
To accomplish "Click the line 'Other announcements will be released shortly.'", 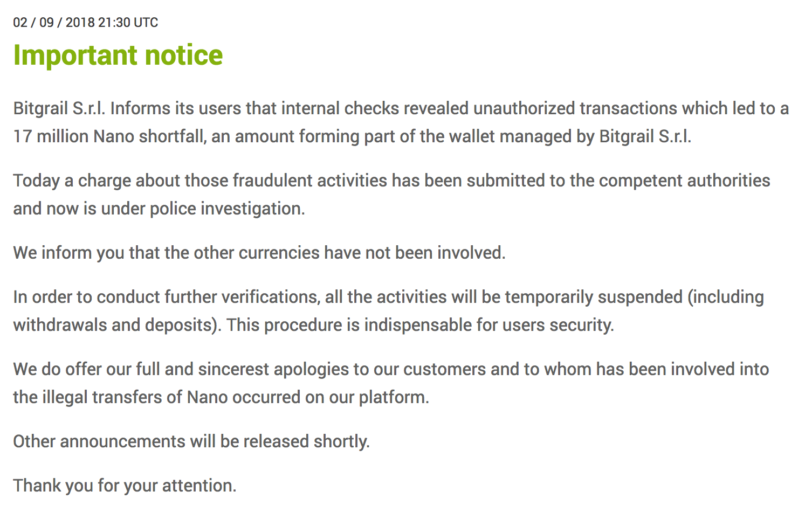I will 191,441.
